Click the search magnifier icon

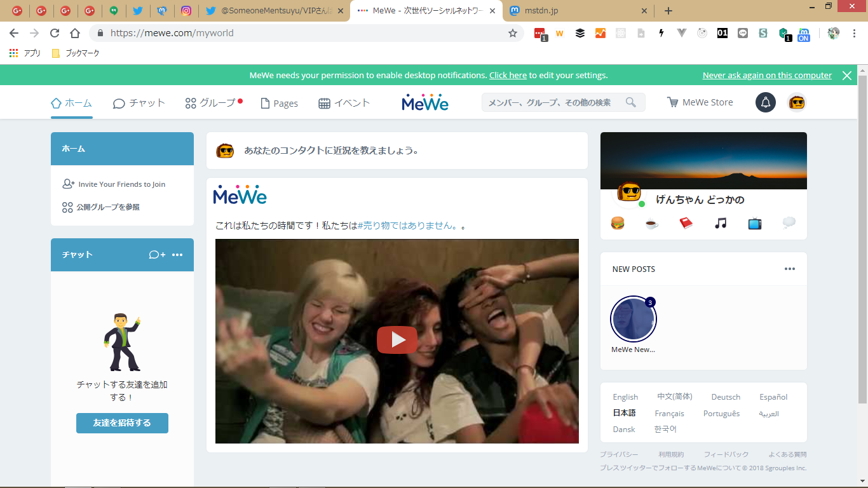click(x=630, y=102)
